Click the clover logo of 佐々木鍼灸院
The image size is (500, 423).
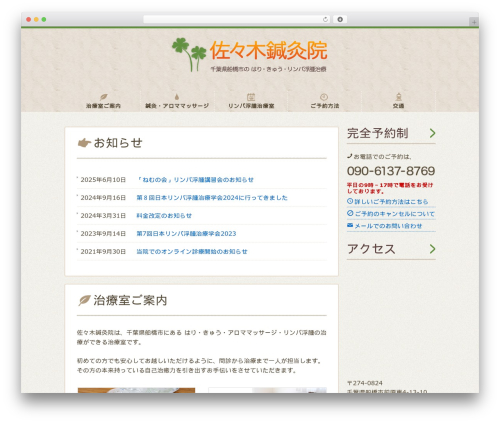[x=189, y=54]
